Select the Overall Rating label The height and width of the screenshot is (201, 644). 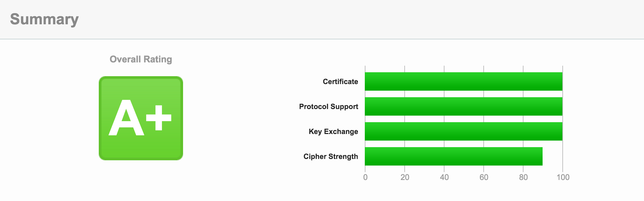(x=141, y=59)
